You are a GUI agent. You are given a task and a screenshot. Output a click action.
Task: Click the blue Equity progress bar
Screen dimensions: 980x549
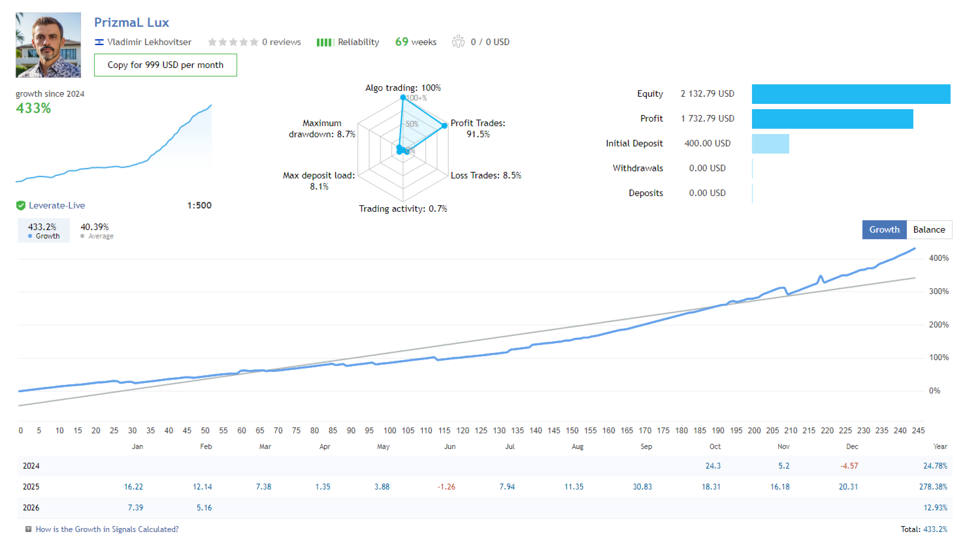coord(851,93)
